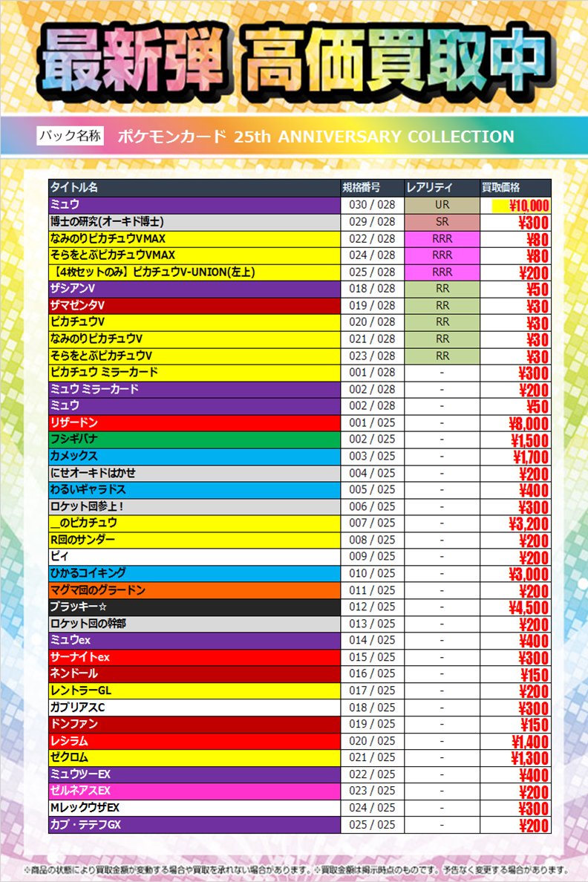Select the カプ・テテフGX row title

coord(194,824)
